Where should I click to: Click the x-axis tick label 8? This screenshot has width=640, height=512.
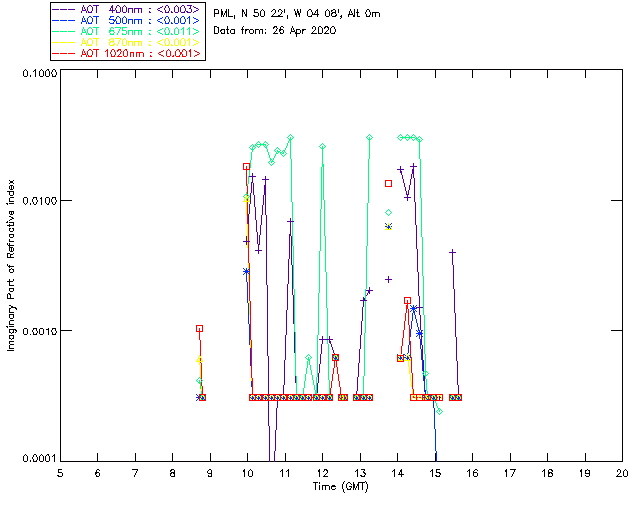coord(173,474)
